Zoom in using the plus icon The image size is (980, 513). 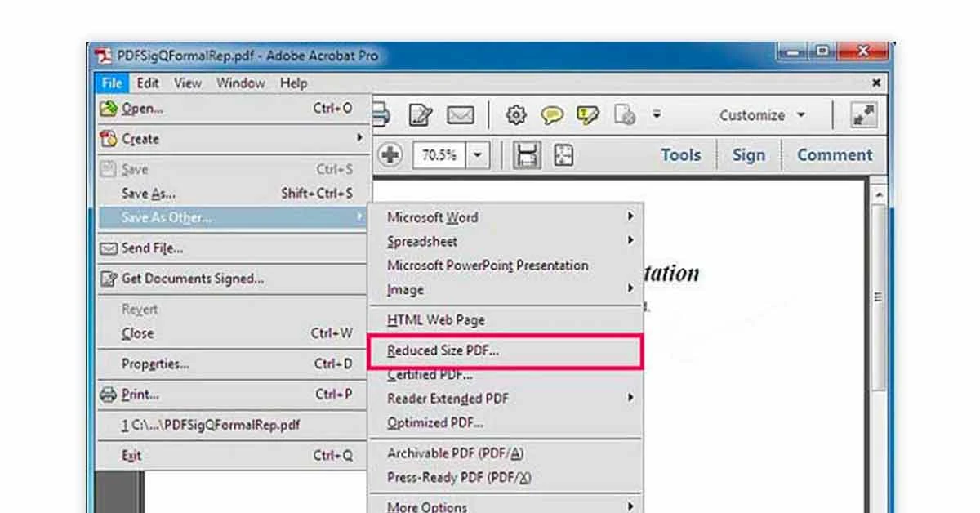390,154
